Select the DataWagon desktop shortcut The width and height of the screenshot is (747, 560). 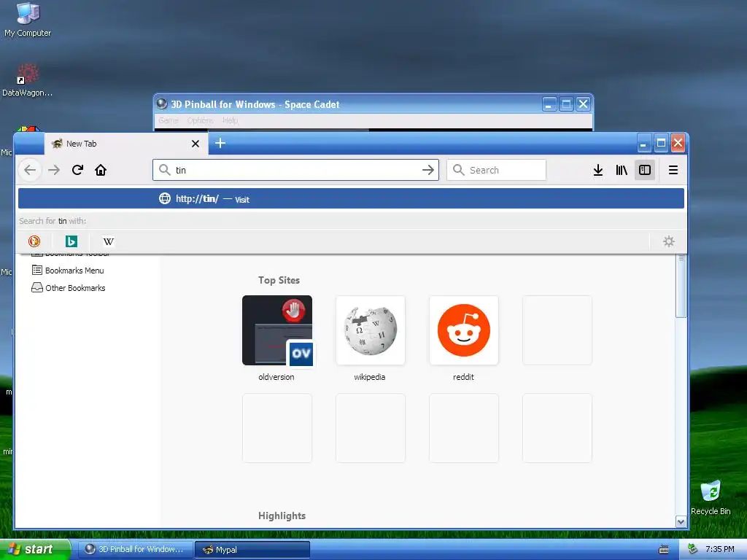(28, 79)
